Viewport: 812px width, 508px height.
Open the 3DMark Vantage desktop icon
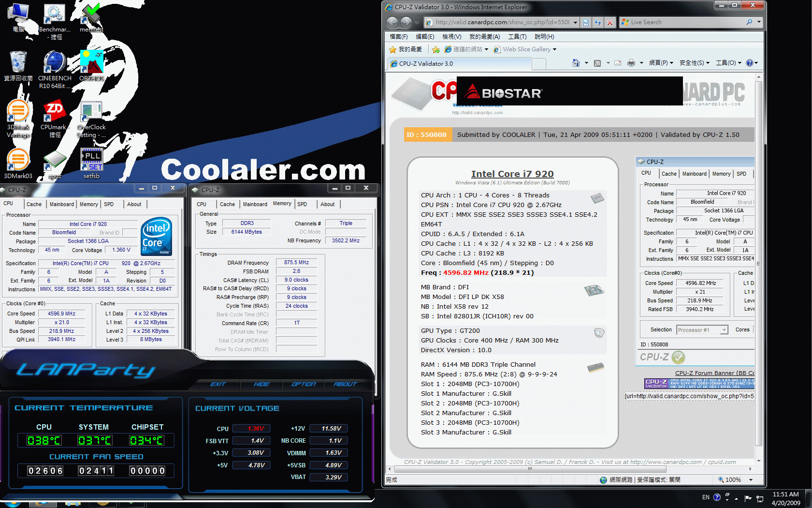coord(18,119)
